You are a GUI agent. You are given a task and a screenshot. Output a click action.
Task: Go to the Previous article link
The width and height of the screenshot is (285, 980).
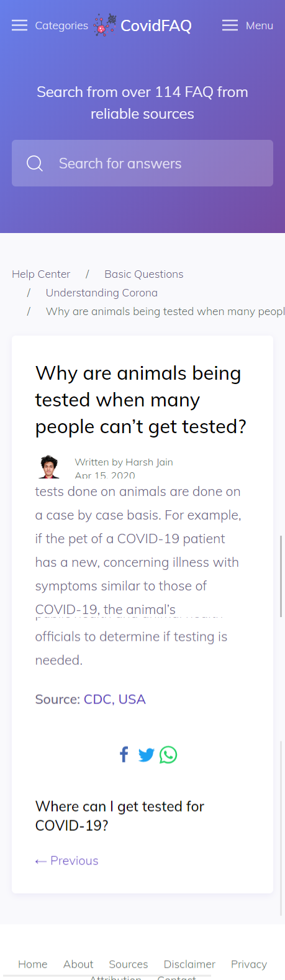67,861
